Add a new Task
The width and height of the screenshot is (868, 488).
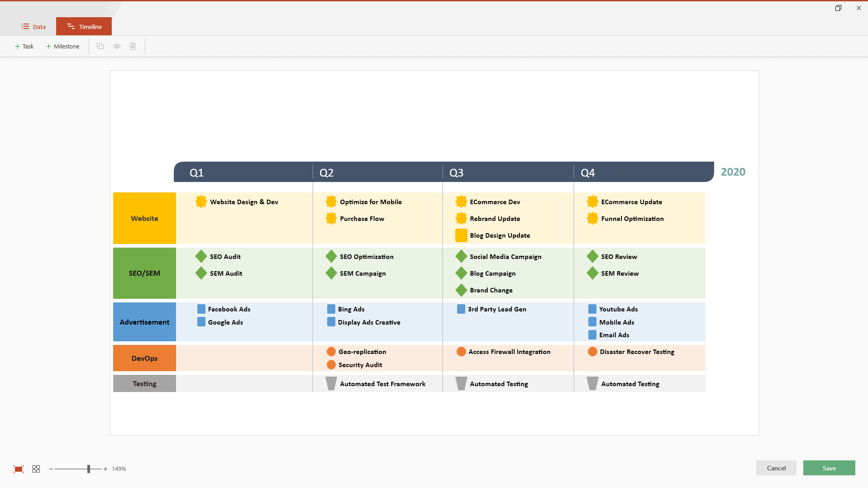24,46
